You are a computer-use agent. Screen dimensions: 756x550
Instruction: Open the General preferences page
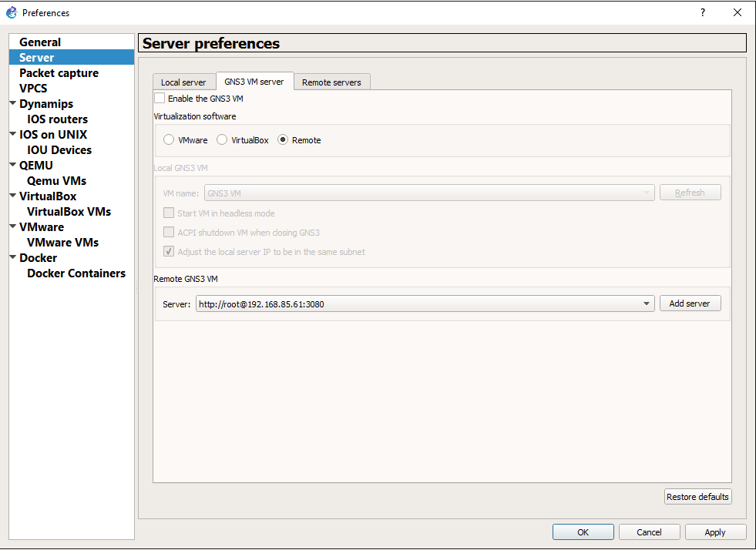coord(40,42)
